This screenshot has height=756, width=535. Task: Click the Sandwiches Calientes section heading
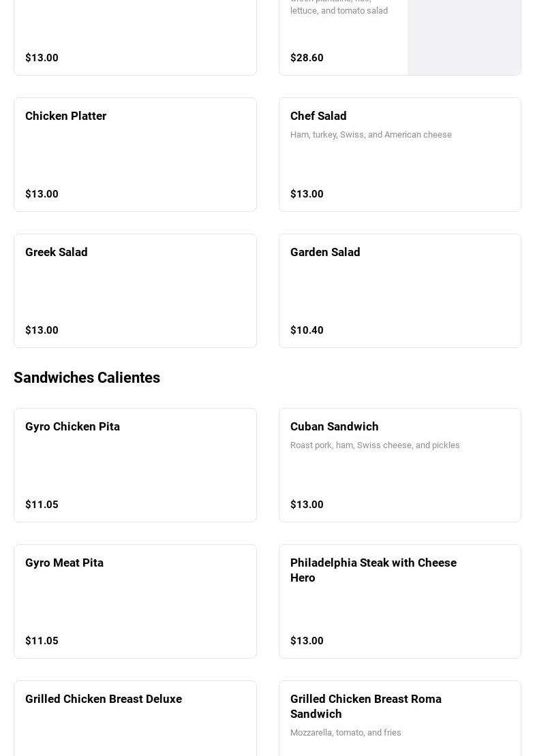pyautogui.click(x=87, y=377)
